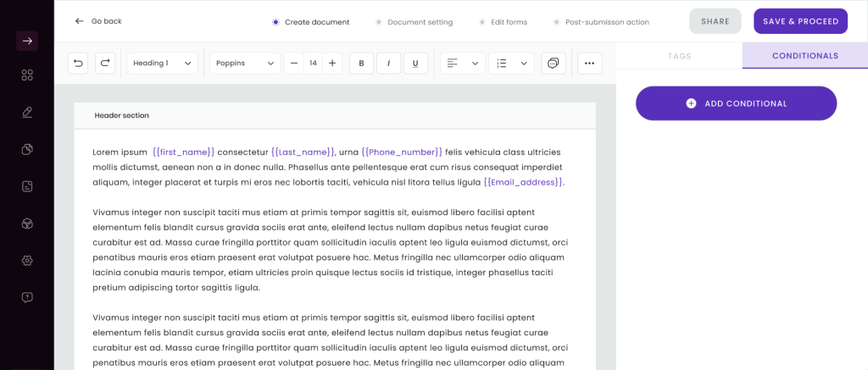This screenshot has height=370, width=868.
Task: Open the Heading 1 style dropdown
Action: coord(162,64)
